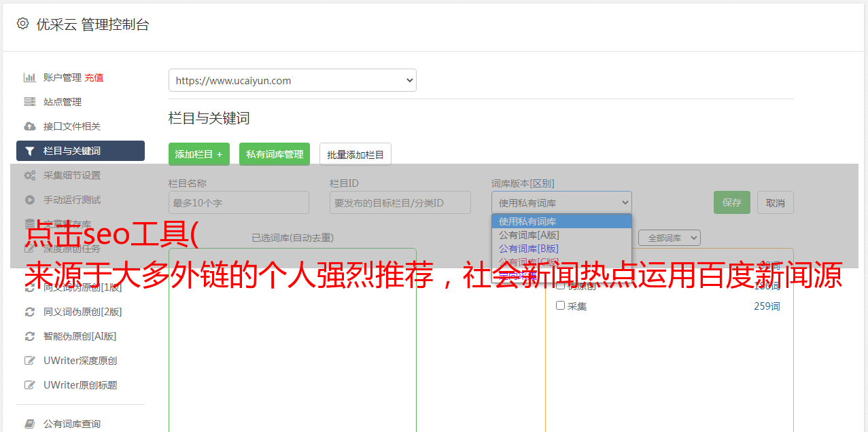
Task: Open 账户管理 in the sidebar
Action: (x=63, y=77)
